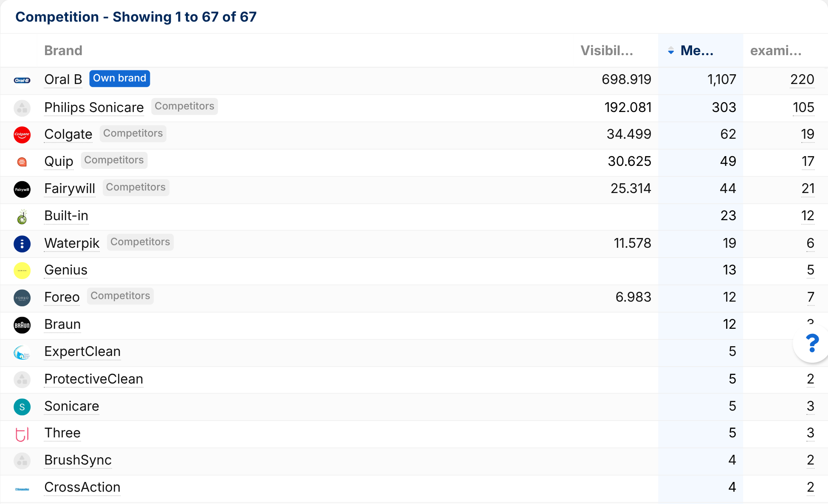Open the help question mark button
Image resolution: width=828 pixels, height=504 pixels.
pyautogui.click(x=811, y=343)
